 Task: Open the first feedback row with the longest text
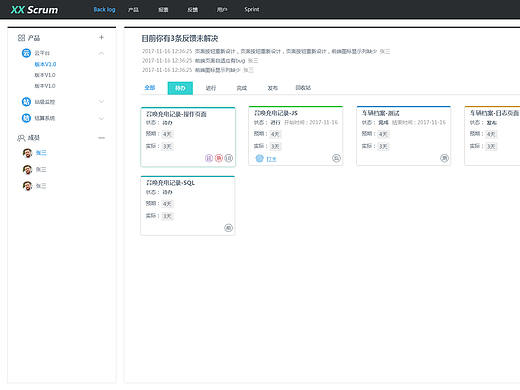tap(266, 51)
